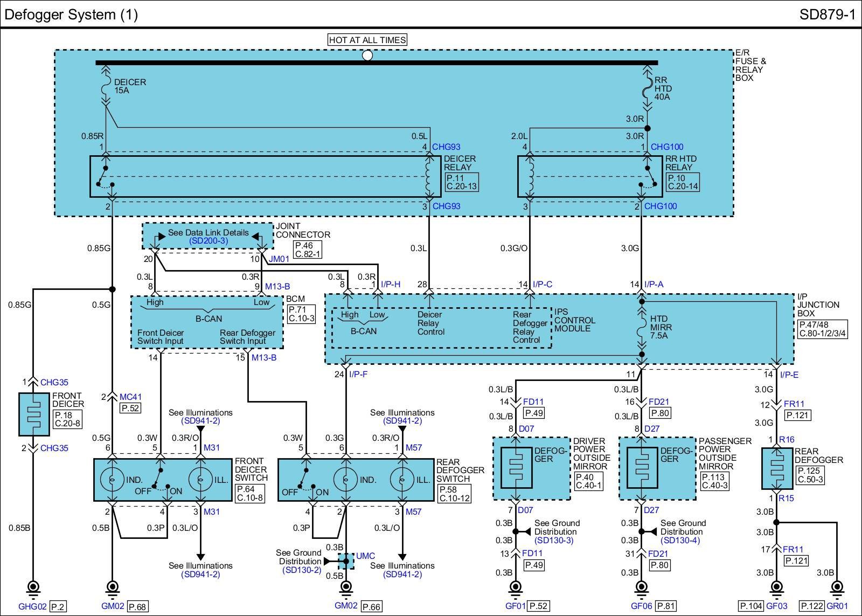
Task: Click the Rear Defogger Switch ILL. lamp
Action: click(401, 480)
